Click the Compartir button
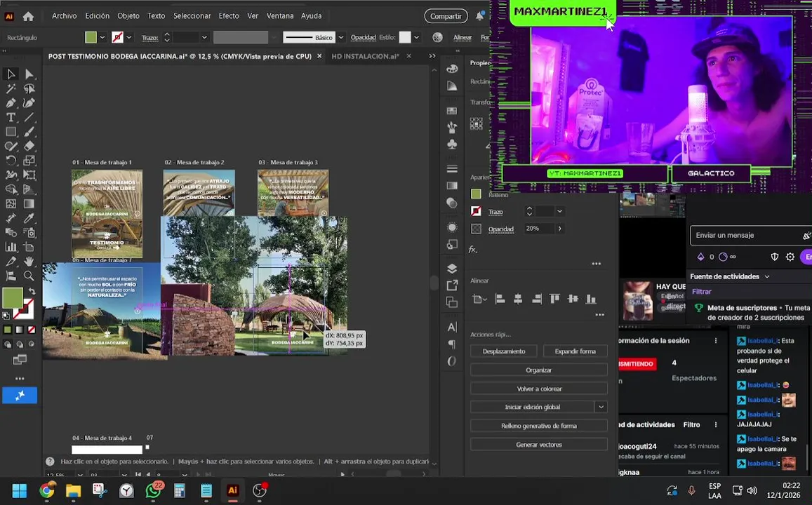 pos(446,16)
